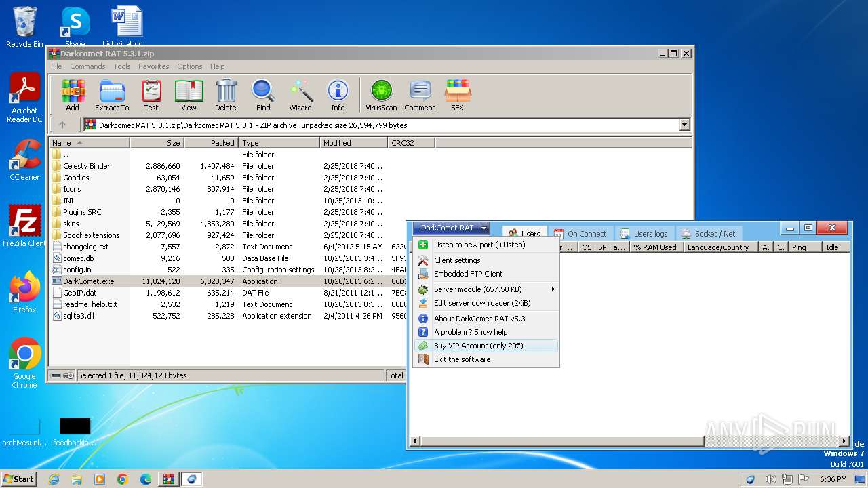868x488 pixels.
Task: Click the Delete trash icon in WinRAR
Action: coord(226,95)
